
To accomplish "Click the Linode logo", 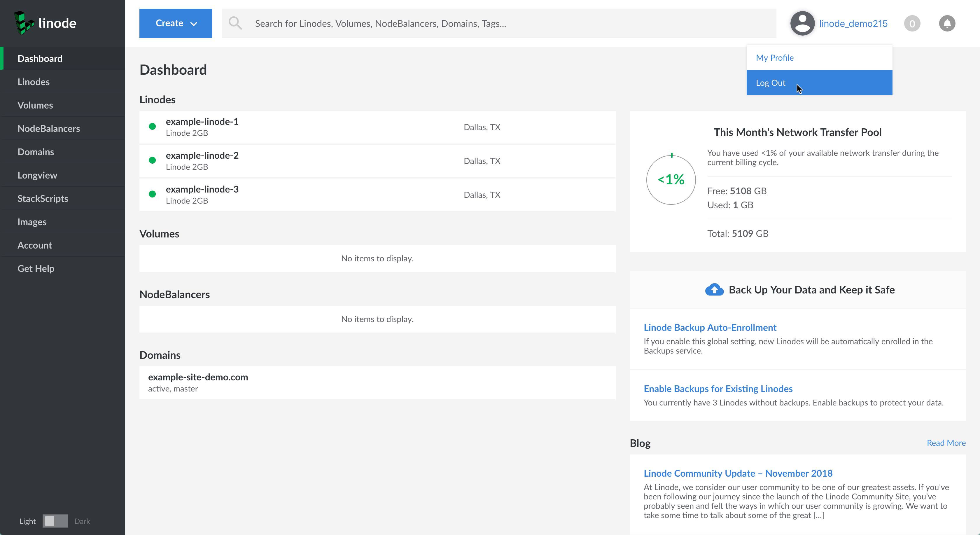I will point(46,23).
